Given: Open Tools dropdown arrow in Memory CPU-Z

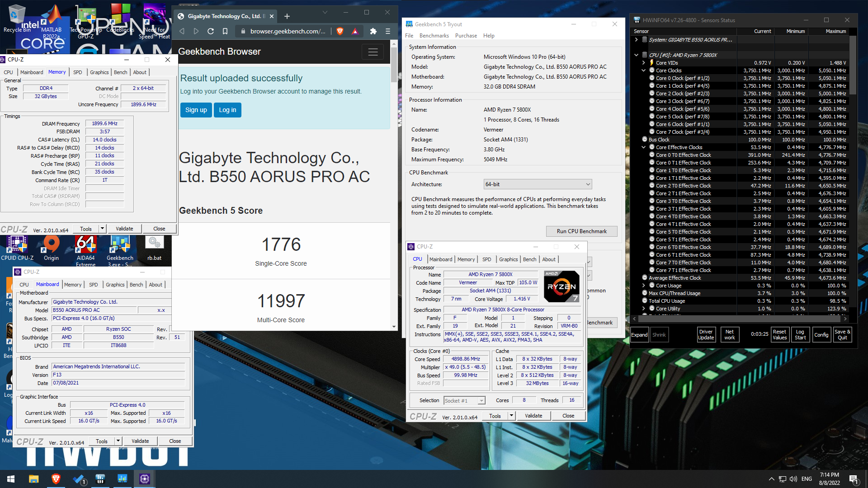Looking at the screenshot, I should (x=103, y=229).
